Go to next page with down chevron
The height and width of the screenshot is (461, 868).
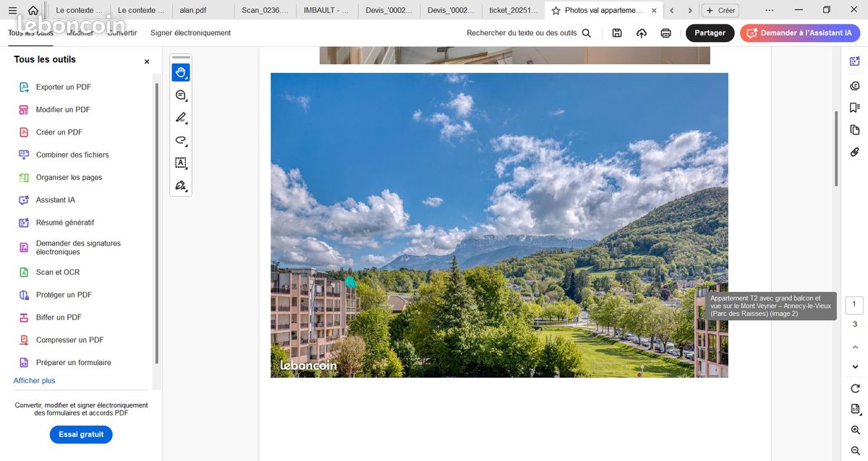click(855, 367)
